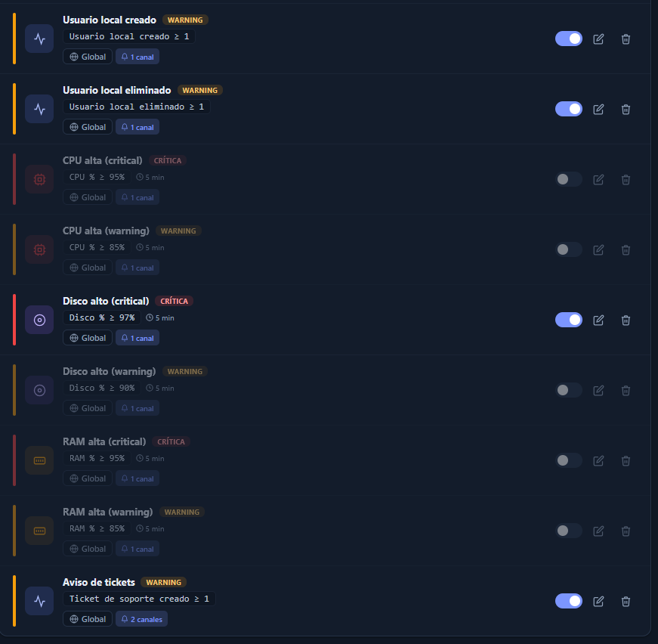This screenshot has width=658, height=644.
Task: Enable the Disco alto (warning) switch
Action: 569,391
